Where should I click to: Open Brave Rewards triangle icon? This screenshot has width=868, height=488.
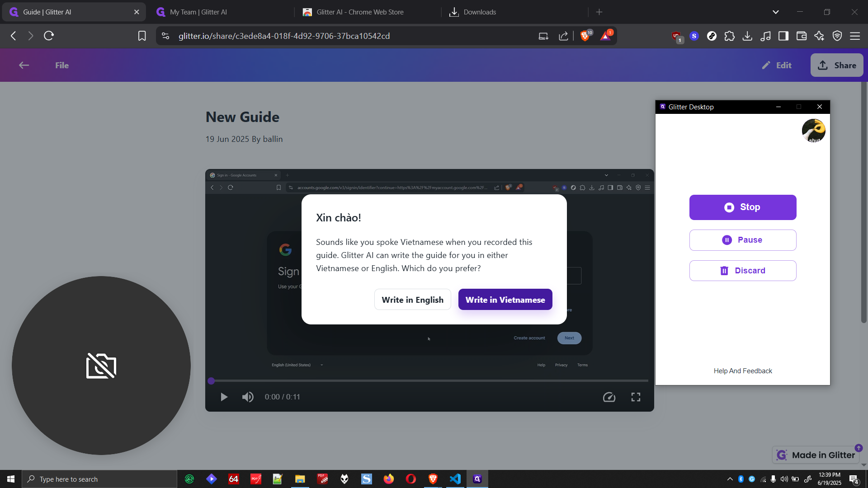click(x=606, y=36)
